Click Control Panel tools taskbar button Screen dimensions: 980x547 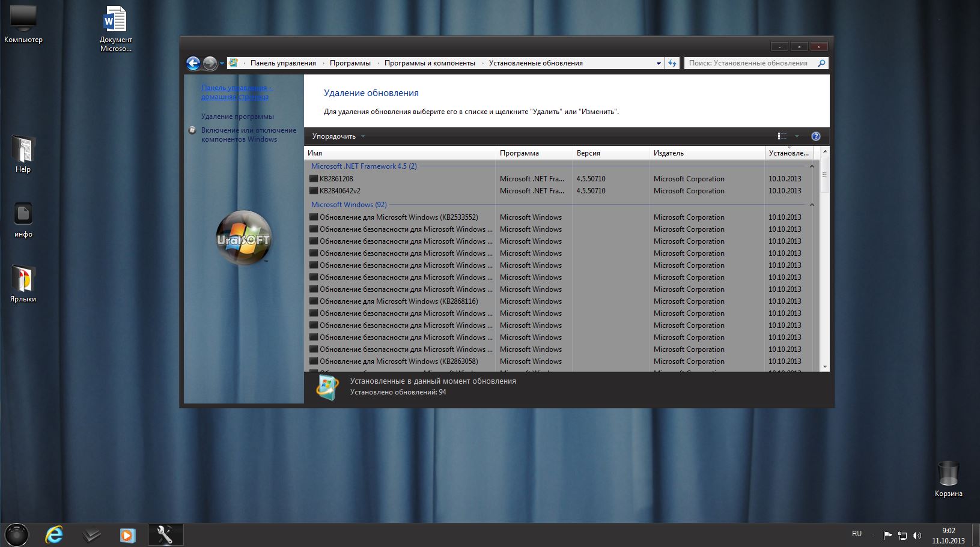point(165,534)
